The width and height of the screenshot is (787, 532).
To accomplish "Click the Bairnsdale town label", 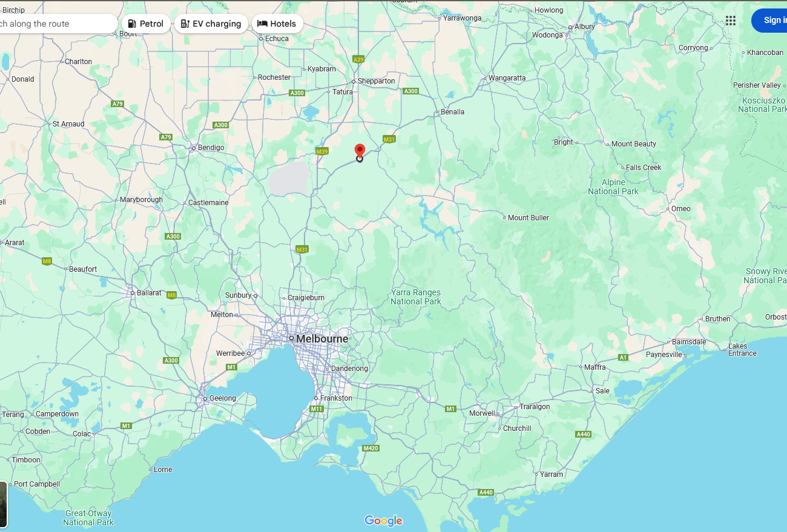I will pyautogui.click(x=689, y=342).
